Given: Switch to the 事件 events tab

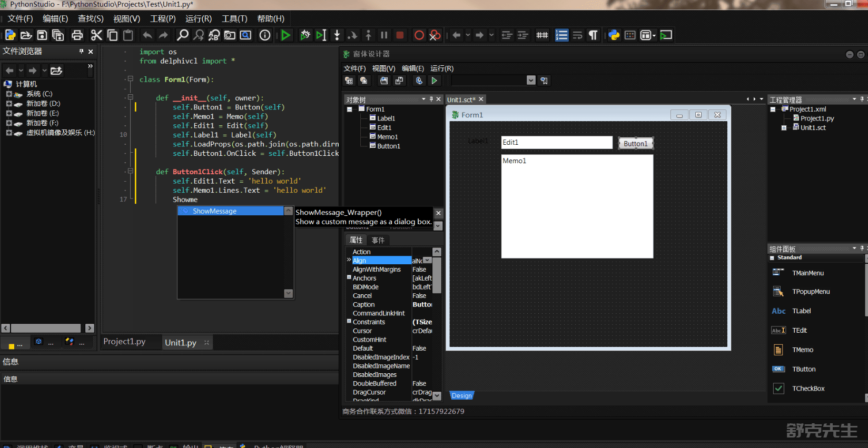Looking at the screenshot, I should (x=378, y=240).
